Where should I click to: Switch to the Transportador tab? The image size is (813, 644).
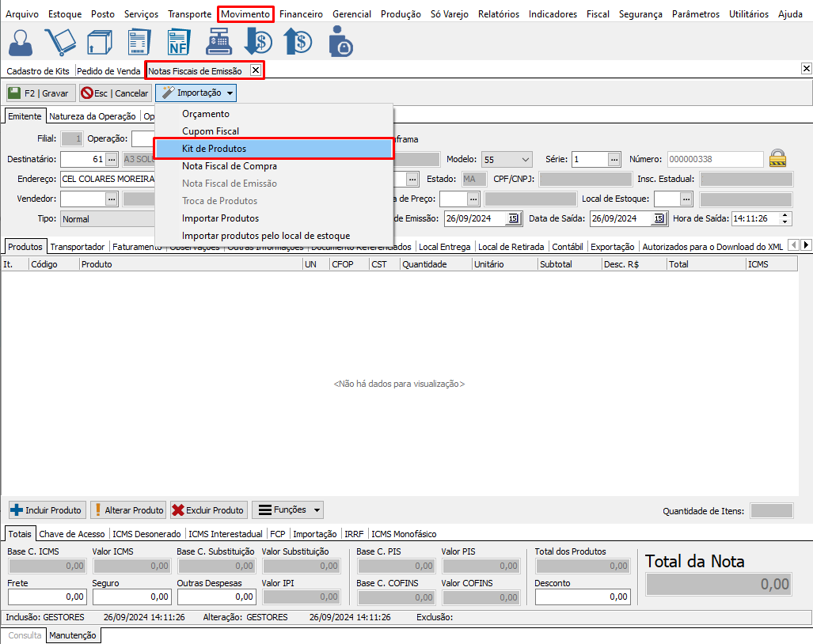[78, 247]
